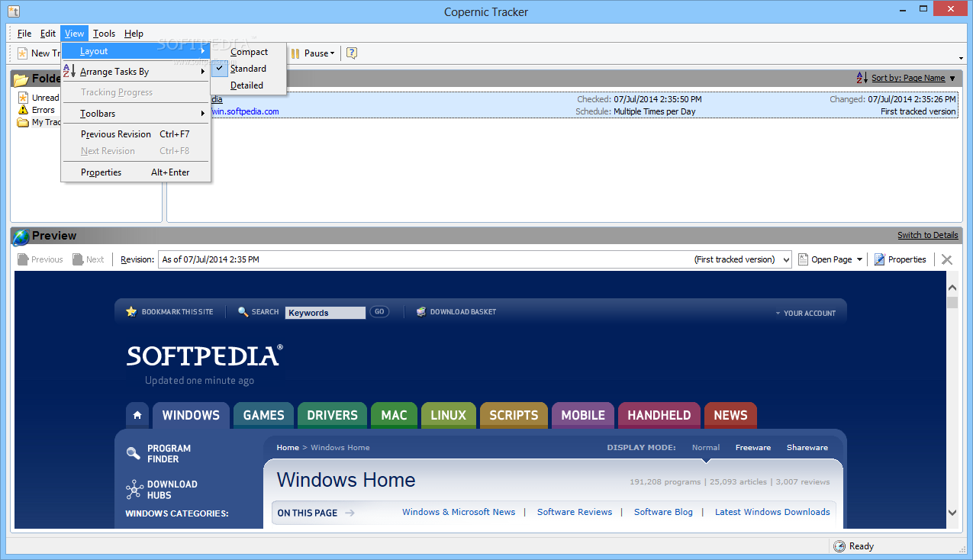Click the Preview globe icon

click(x=21, y=236)
